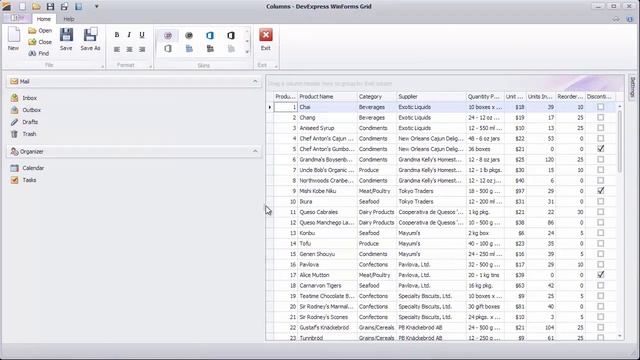640x360 pixels.
Task: Open the quick access toolbar customize dropdown
Action: pyautogui.click(x=96, y=6)
